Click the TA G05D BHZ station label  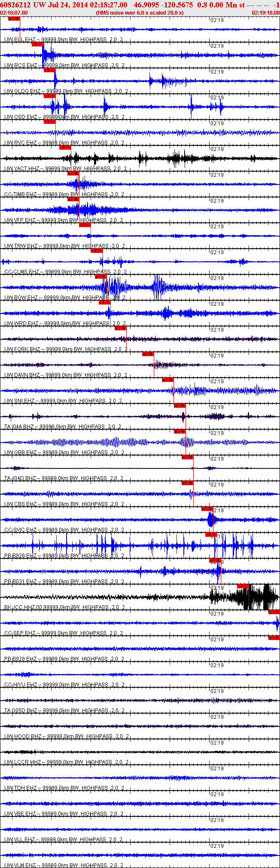click(21, 711)
